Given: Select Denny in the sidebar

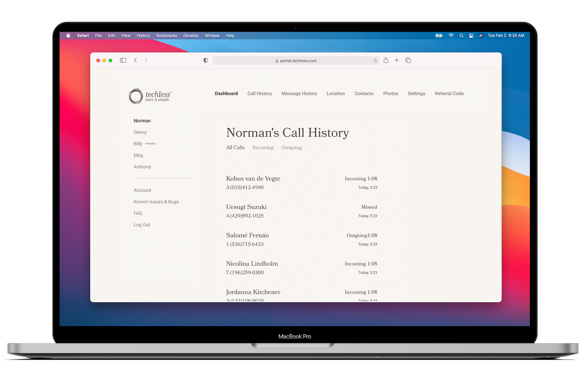Looking at the screenshot, I should pos(140,132).
